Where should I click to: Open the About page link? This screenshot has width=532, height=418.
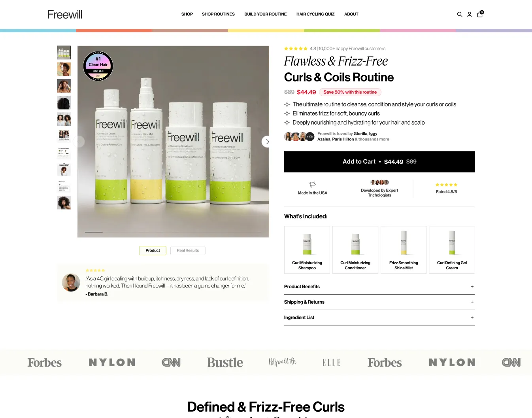[x=351, y=14]
